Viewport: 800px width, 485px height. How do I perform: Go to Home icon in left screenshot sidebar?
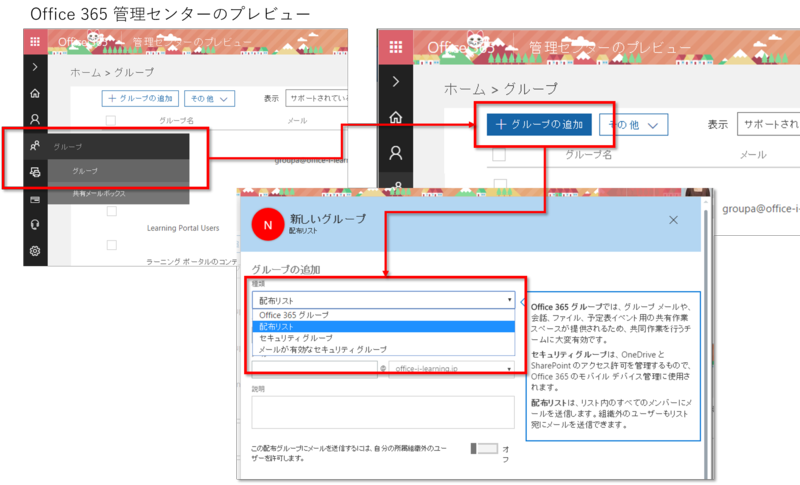pyautogui.click(x=35, y=93)
